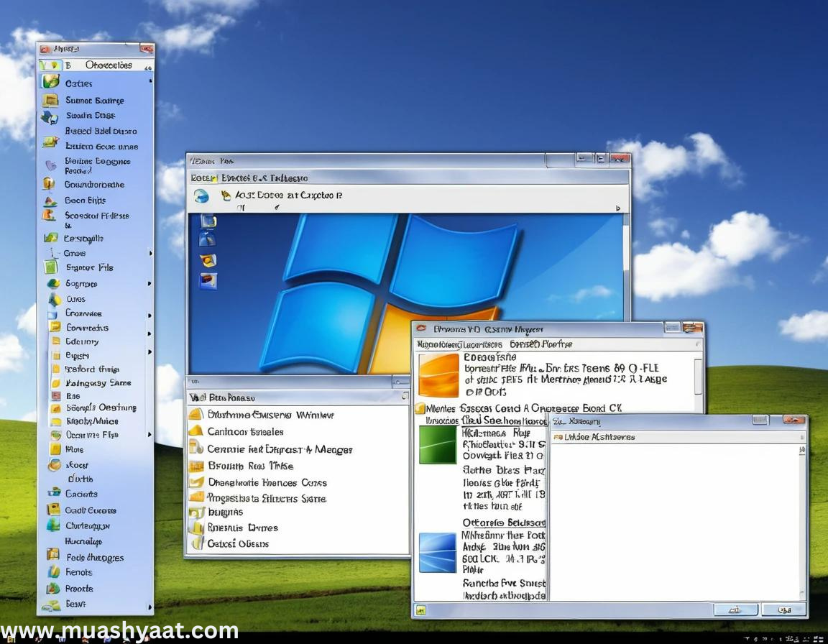Open the 'Sooedat Fidises' menu entry
Viewport: 828px width, 644px height.
(x=96, y=216)
